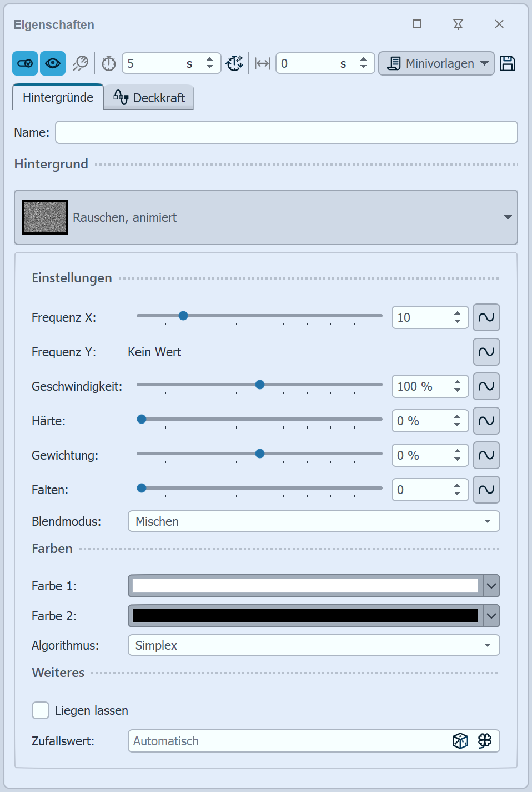
Task: Click the dice icon in the Zufallswert field
Action: 460,741
